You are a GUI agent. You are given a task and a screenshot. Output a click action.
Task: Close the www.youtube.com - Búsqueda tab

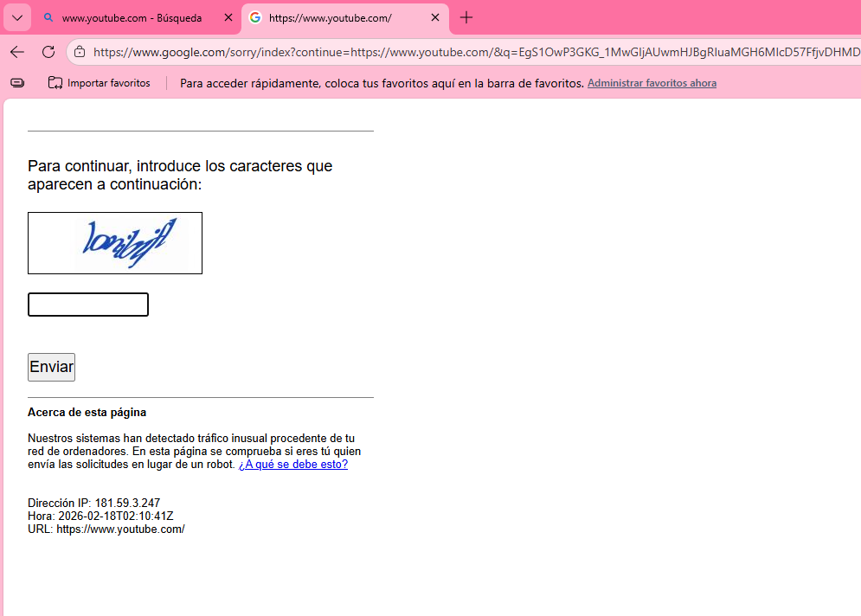pos(228,17)
